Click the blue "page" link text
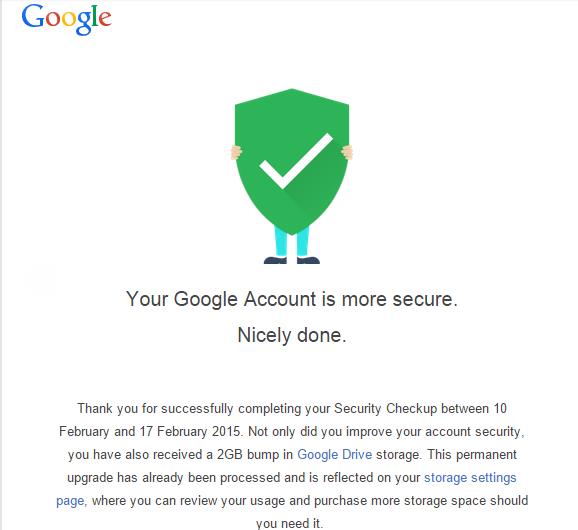Viewport: 578px width, 530px height. (x=70, y=501)
